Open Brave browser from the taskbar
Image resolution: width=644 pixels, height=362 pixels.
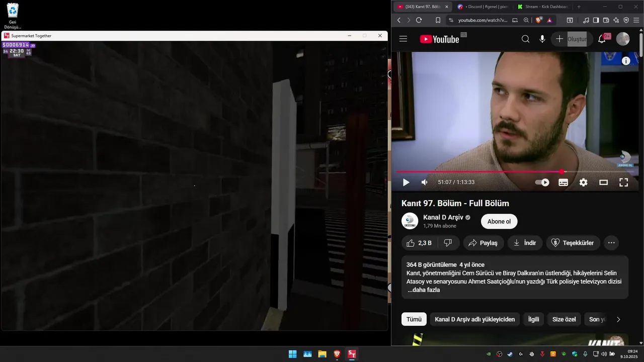(x=337, y=354)
